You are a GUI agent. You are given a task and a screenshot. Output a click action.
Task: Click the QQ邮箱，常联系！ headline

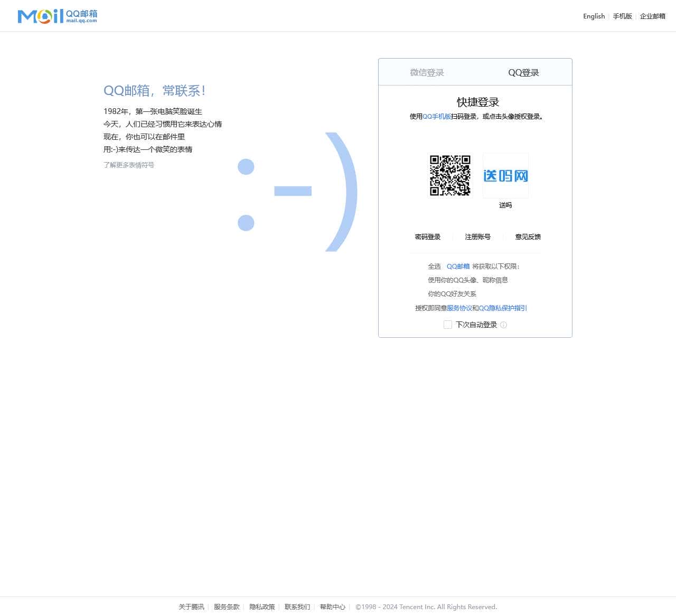(x=154, y=91)
